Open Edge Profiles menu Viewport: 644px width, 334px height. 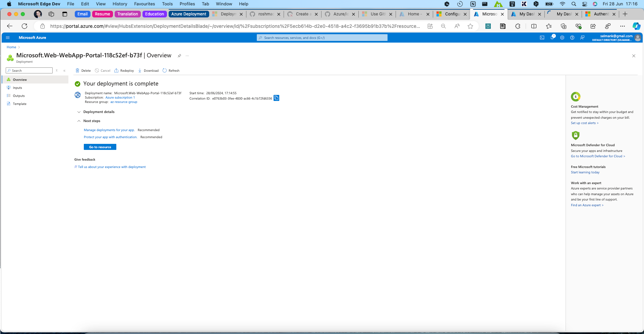coord(187,4)
